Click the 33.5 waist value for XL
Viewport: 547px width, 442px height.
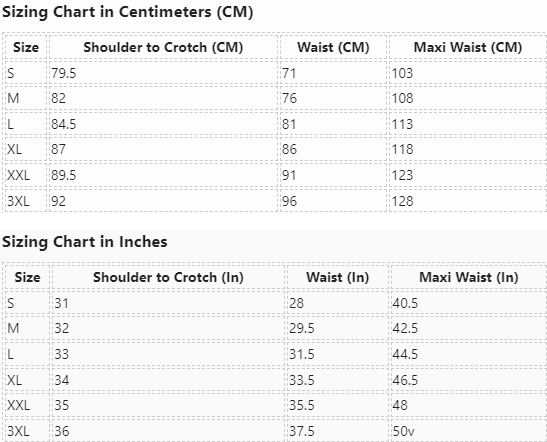coord(337,380)
